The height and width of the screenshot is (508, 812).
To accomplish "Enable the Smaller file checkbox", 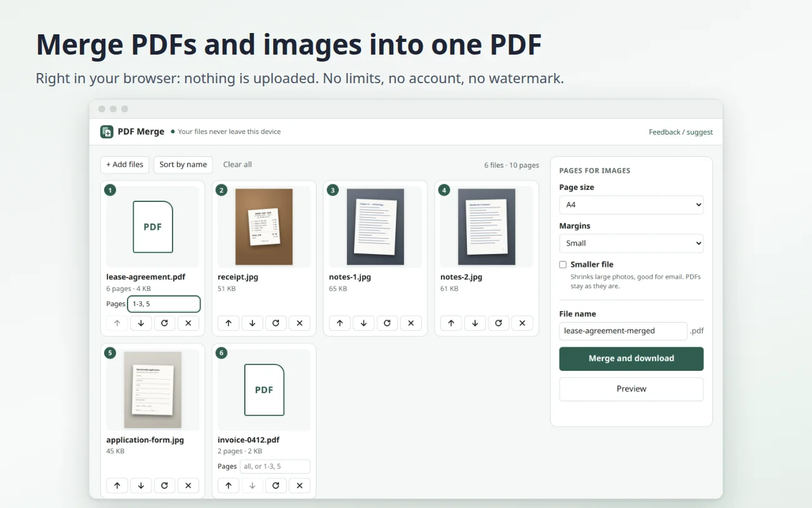I will tap(563, 264).
